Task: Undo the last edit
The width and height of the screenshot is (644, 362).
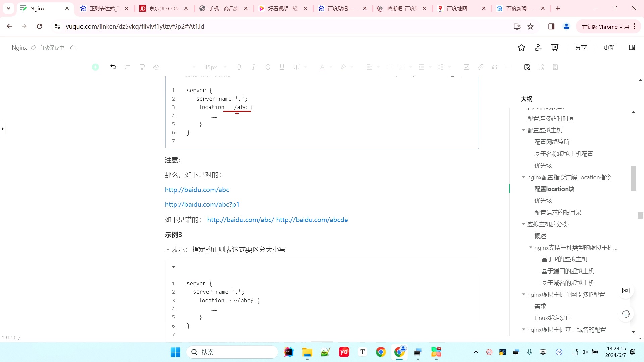Action: click(113, 67)
